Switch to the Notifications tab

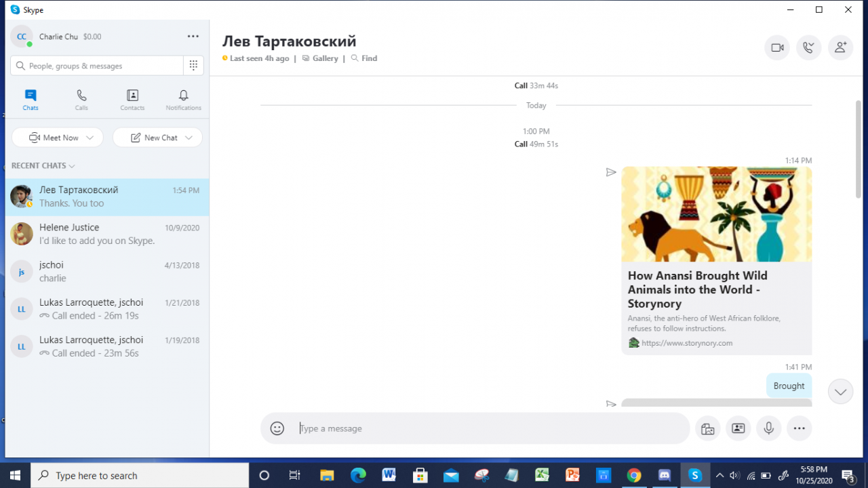point(184,100)
